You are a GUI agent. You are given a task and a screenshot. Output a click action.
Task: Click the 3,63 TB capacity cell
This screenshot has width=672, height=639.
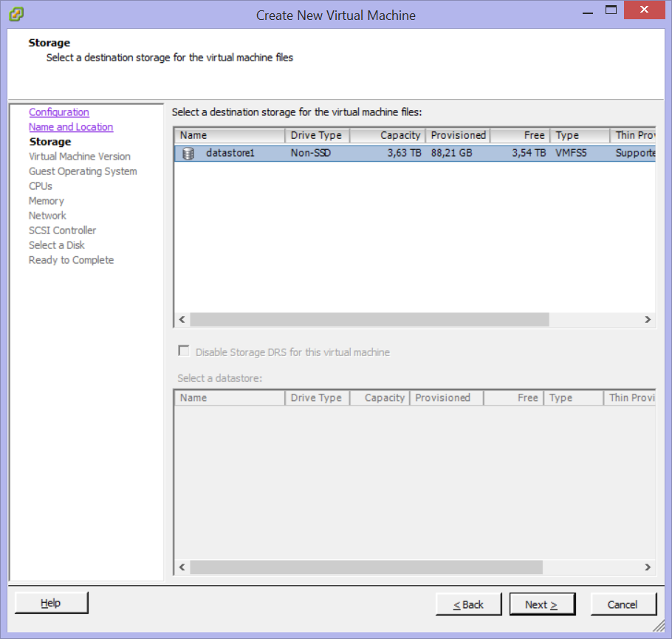(404, 153)
